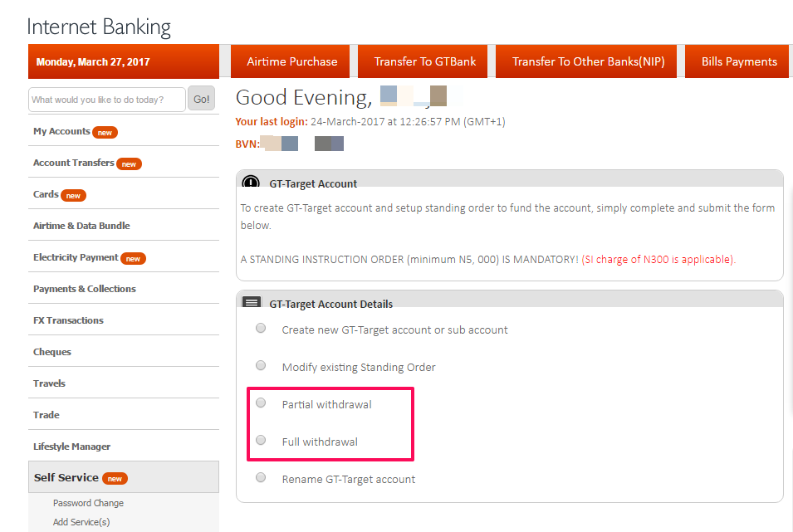Click the 'Your last login:' label
Viewport: 793px width, 532px height.
click(x=271, y=121)
